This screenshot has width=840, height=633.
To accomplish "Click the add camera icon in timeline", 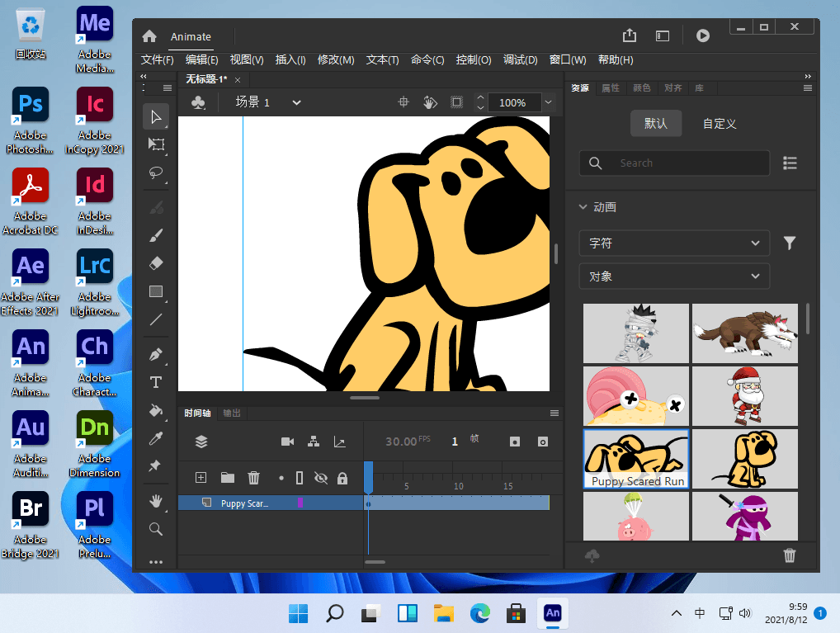I will [288, 442].
